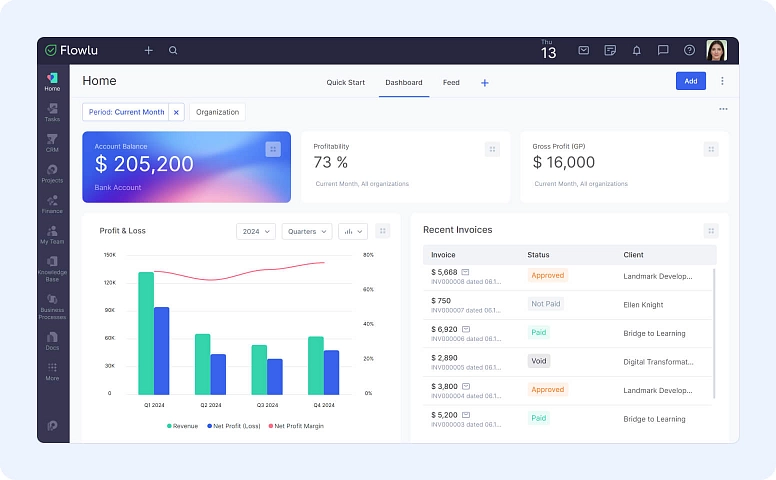The image size is (776, 480).
Task: Go to Projects in the sidebar
Action: click(52, 174)
